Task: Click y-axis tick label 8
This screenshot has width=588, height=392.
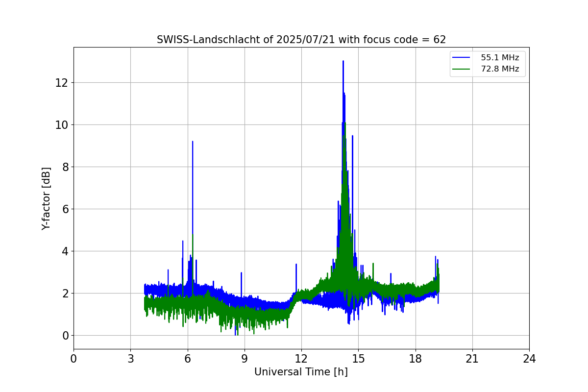Action: 64,167
